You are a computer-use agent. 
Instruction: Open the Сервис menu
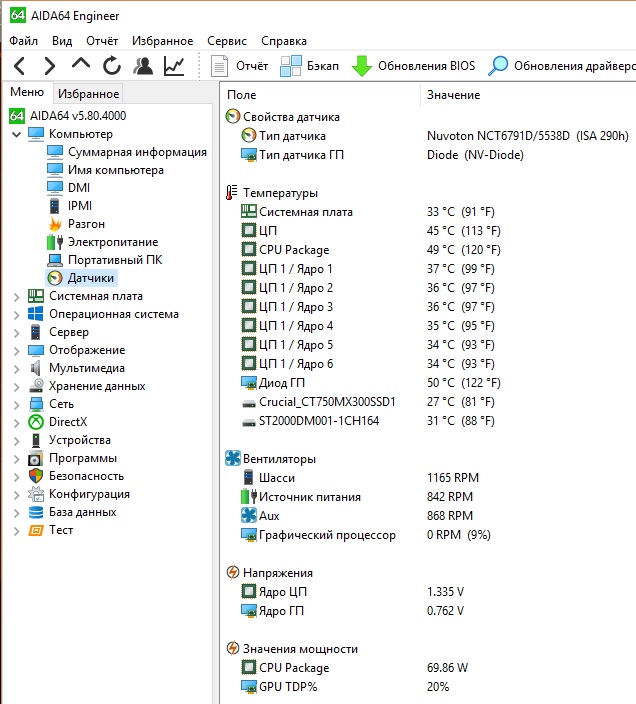(x=227, y=41)
